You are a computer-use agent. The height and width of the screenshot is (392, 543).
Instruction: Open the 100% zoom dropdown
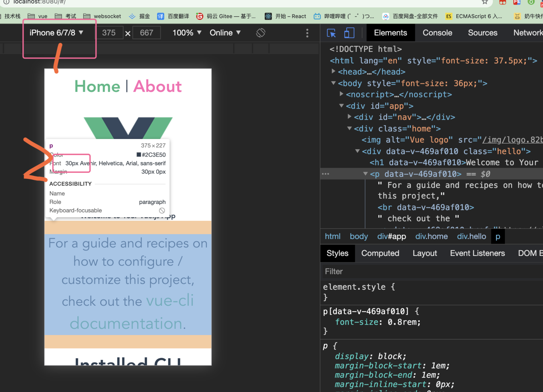[x=187, y=33]
